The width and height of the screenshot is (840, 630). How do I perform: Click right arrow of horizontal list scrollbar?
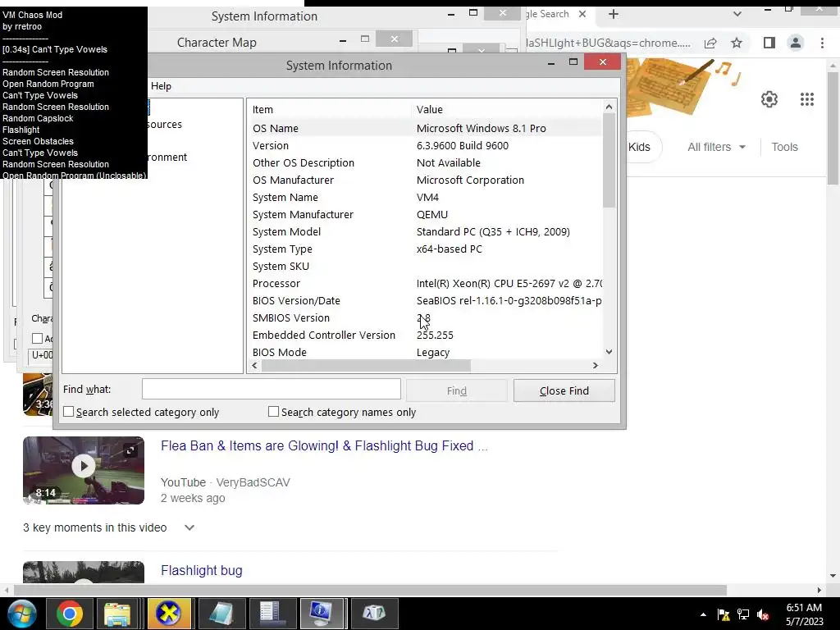pyautogui.click(x=596, y=365)
